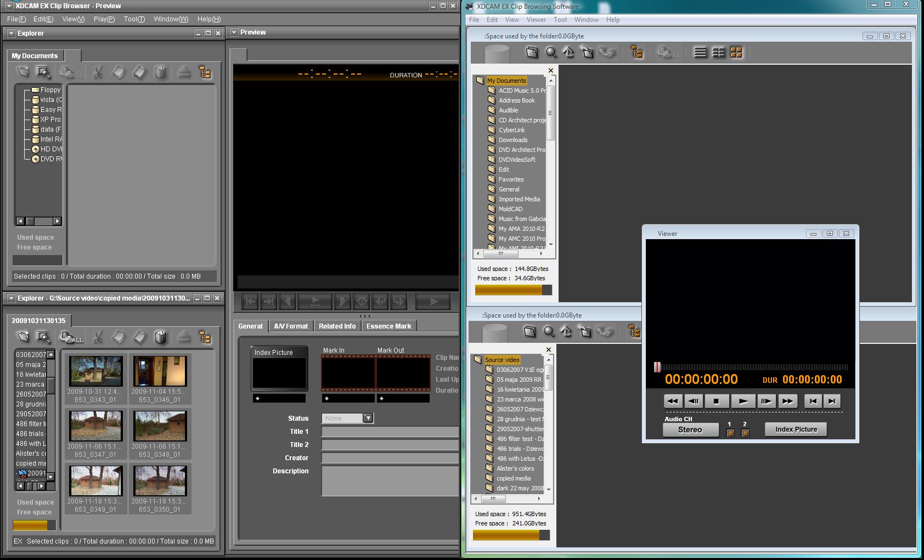Toggle audio channel 2 in Viewer
This screenshot has height=560, width=924.
[x=745, y=433]
